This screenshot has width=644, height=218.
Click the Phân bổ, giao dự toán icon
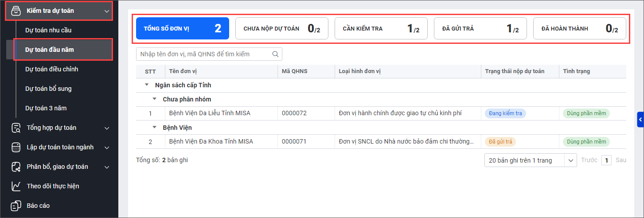coord(16,167)
